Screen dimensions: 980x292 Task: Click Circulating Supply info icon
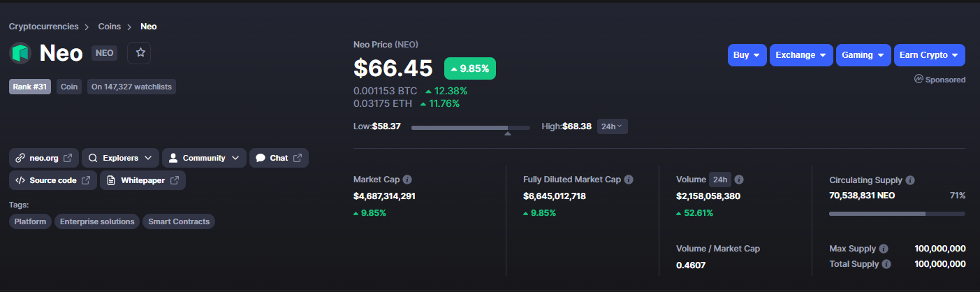(910, 180)
